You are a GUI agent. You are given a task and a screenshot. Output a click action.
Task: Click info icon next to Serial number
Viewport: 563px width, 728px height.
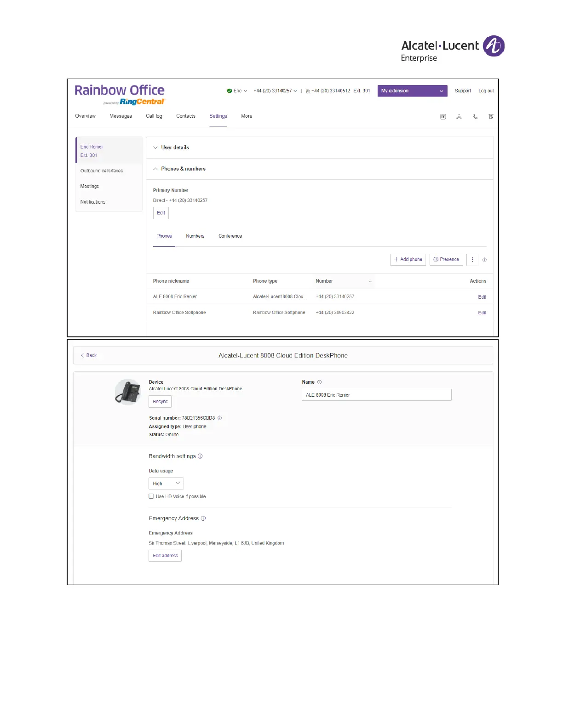click(x=219, y=418)
